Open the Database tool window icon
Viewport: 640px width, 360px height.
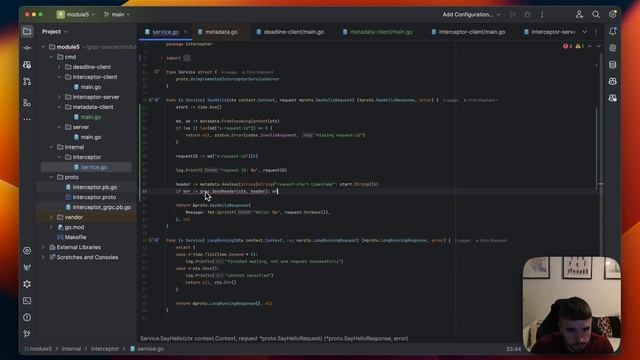[x=613, y=64]
